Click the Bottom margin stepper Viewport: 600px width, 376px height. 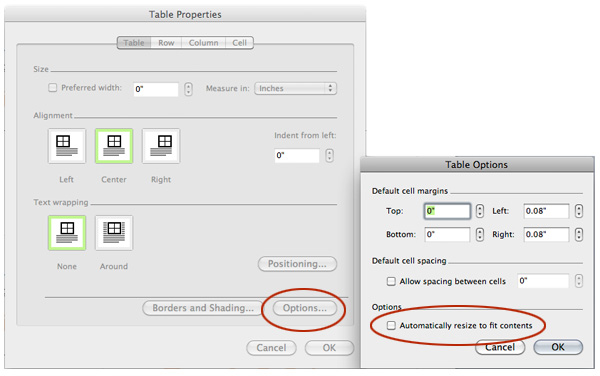click(x=480, y=234)
